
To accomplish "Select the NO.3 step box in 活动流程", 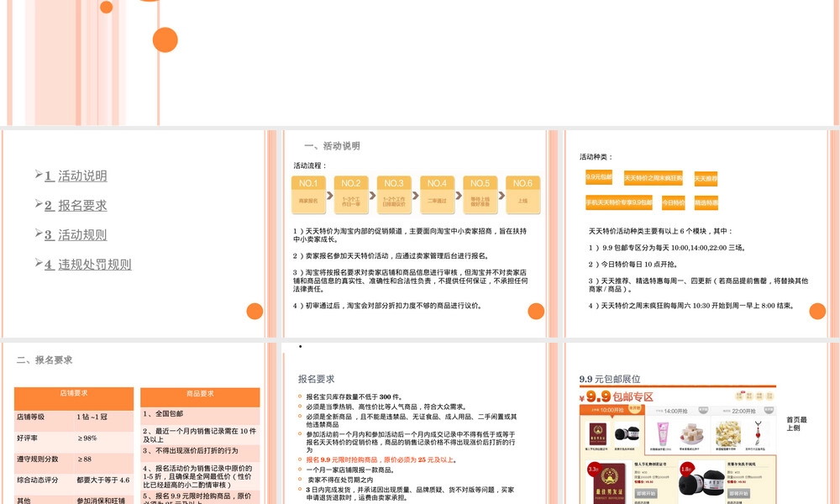I will [x=394, y=195].
